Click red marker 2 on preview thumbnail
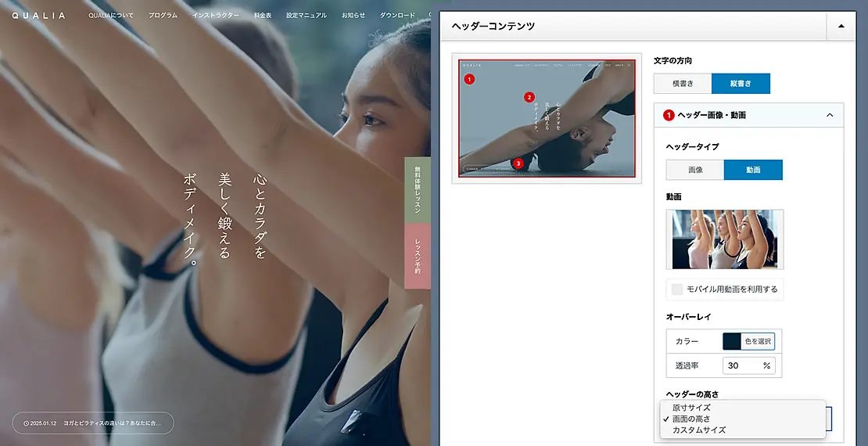This screenshot has width=868, height=446. click(529, 97)
